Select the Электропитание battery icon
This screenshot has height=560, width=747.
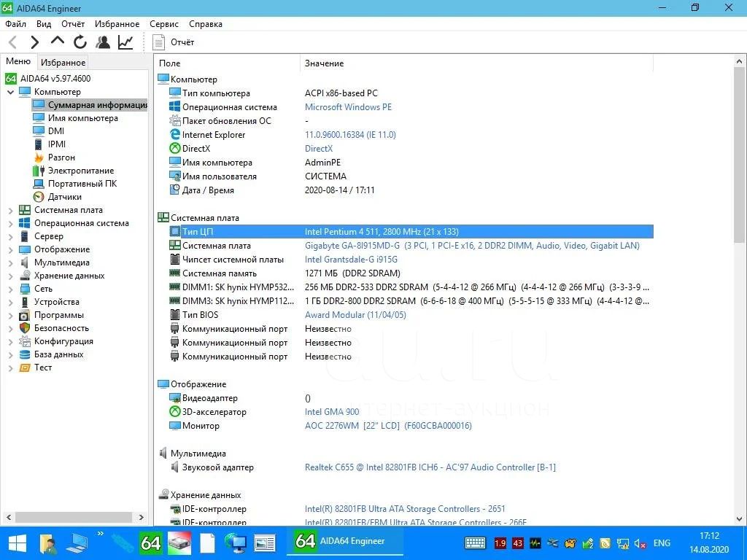(39, 171)
